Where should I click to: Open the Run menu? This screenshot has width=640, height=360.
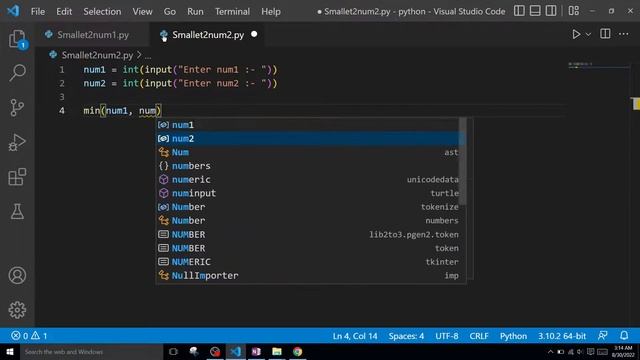click(x=195, y=11)
